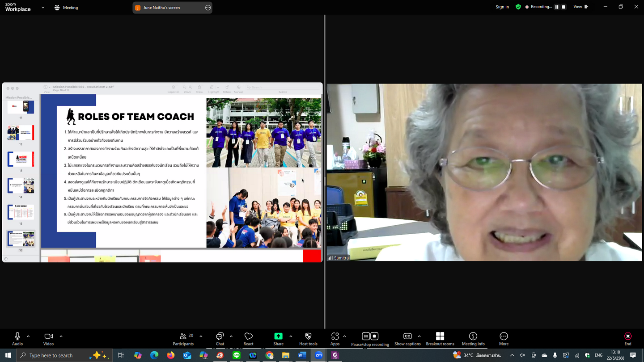Open Breakout rooms
Screen dimensions: 644x362
pyautogui.click(x=440, y=339)
